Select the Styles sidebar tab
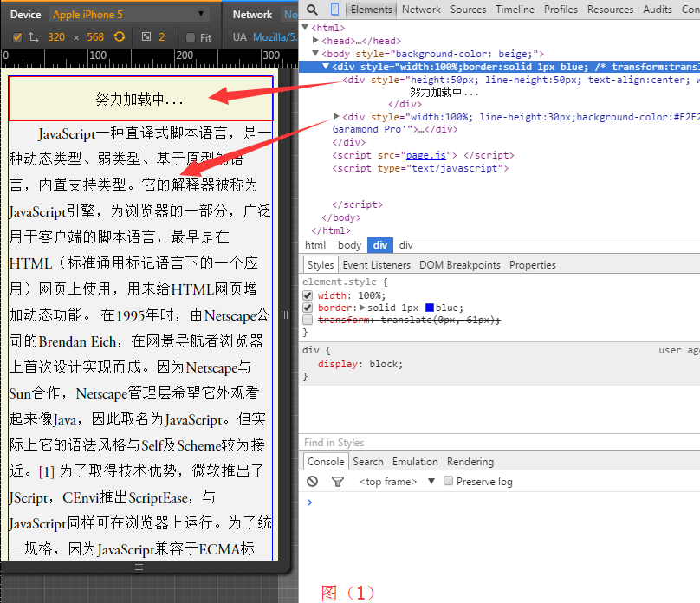The width and height of the screenshot is (700, 603). 321,264
